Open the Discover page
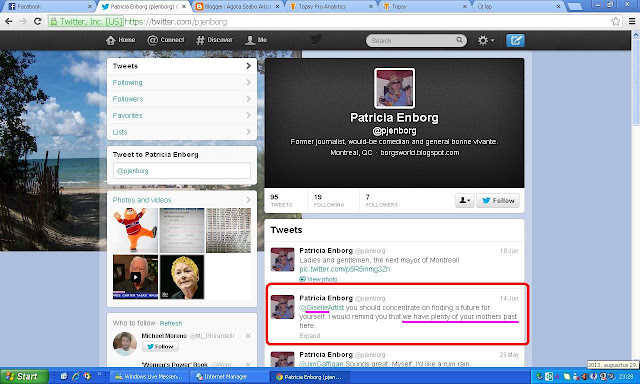Screen dimensions: 640x384 tap(214, 40)
